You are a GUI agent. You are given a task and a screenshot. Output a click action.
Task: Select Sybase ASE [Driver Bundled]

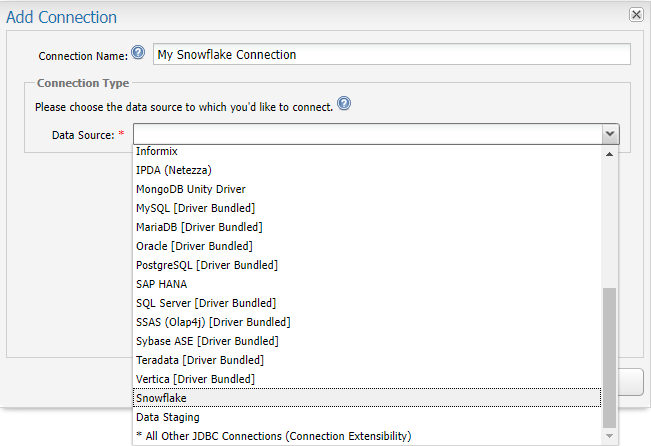click(x=367, y=341)
